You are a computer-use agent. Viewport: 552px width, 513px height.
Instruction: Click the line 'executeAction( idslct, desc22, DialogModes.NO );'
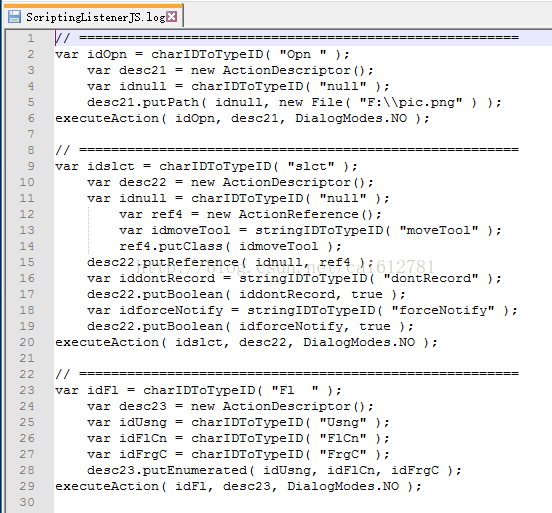(246, 342)
